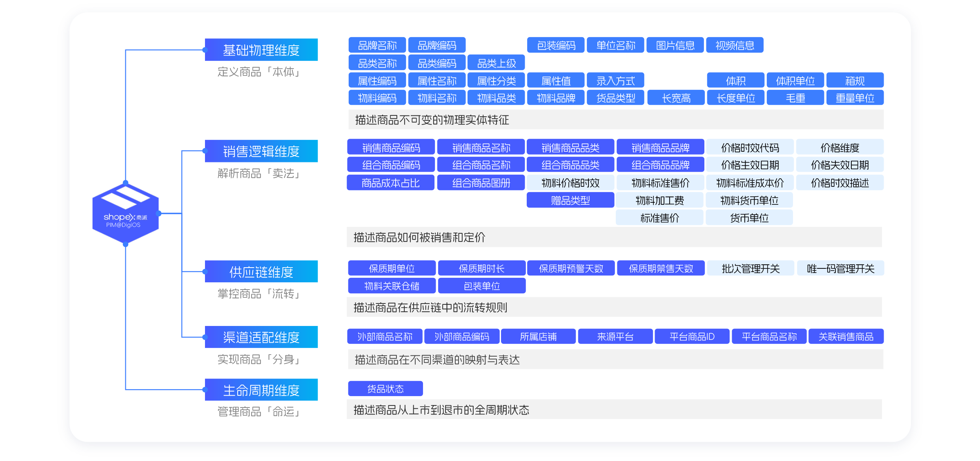Image resolution: width=980 pixels, height=461 pixels.
Task: Click the shopex PIM@DigiOS hexagon logo
Action: pyautogui.click(x=126, y=213)
